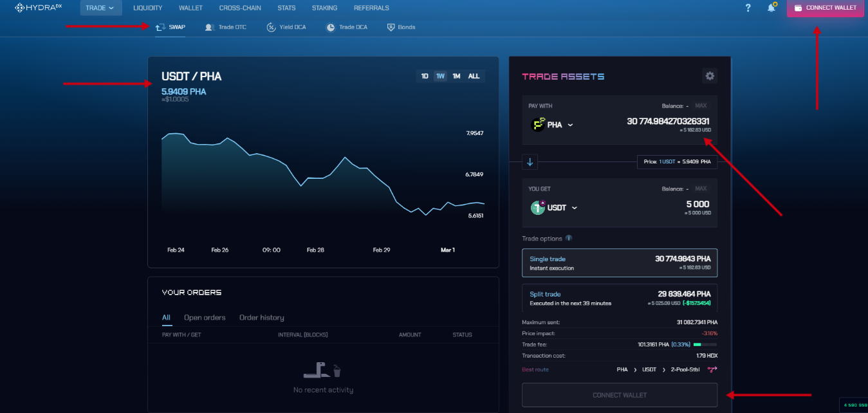Open the Wallet page
This screenshot has width=868, height=413.
pyautogui.click(x=190, y=8)
